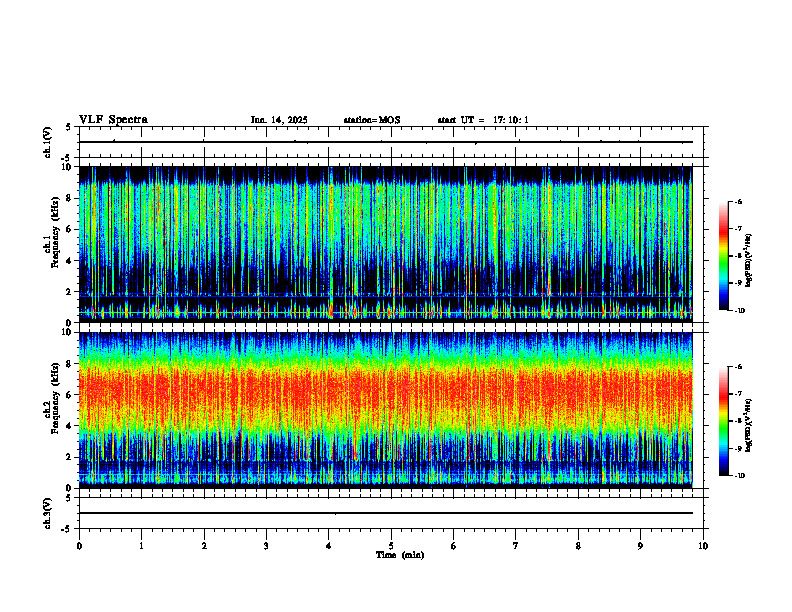
Task: Click the ch.1 spectrogram colorbar
Action: coord(724,256)
